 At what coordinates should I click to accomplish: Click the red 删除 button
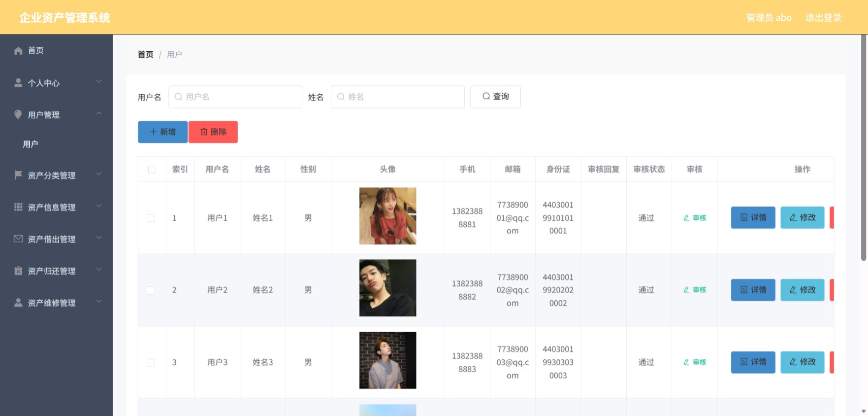coord(213,132)
